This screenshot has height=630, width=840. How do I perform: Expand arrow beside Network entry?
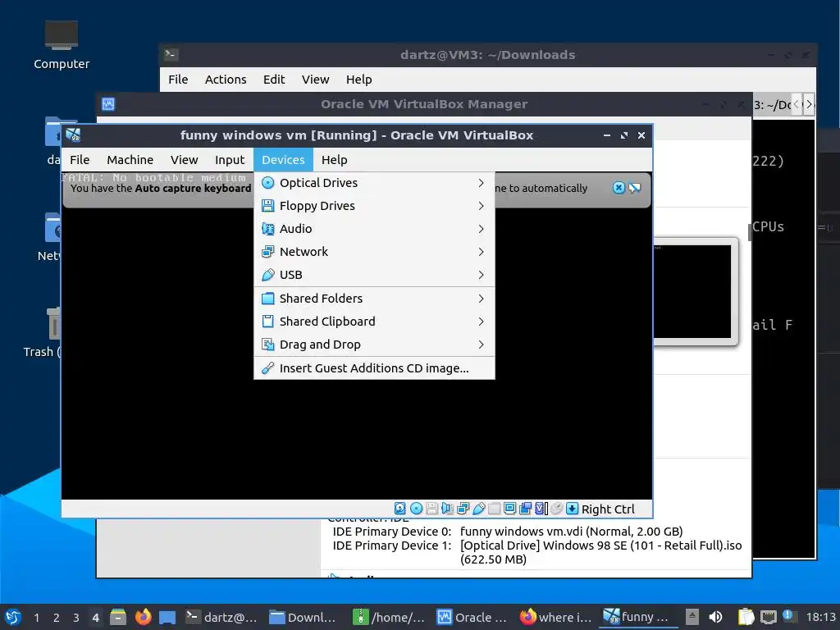[481, 252]
